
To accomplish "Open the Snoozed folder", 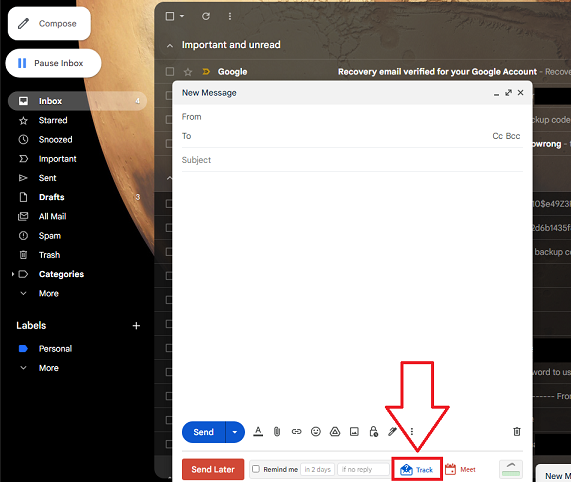I will (x=55, y=139).
